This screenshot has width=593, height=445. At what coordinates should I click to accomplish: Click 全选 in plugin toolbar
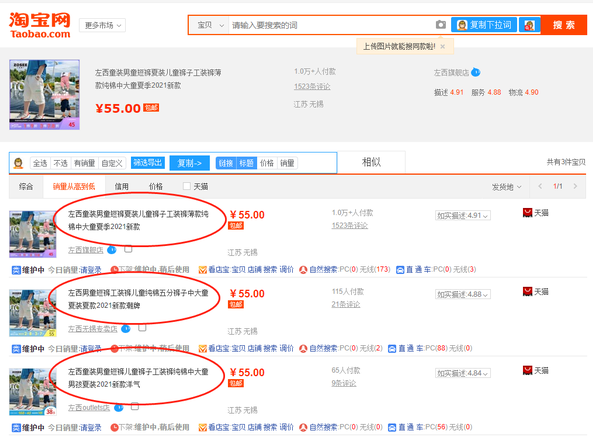coord(40,163)
